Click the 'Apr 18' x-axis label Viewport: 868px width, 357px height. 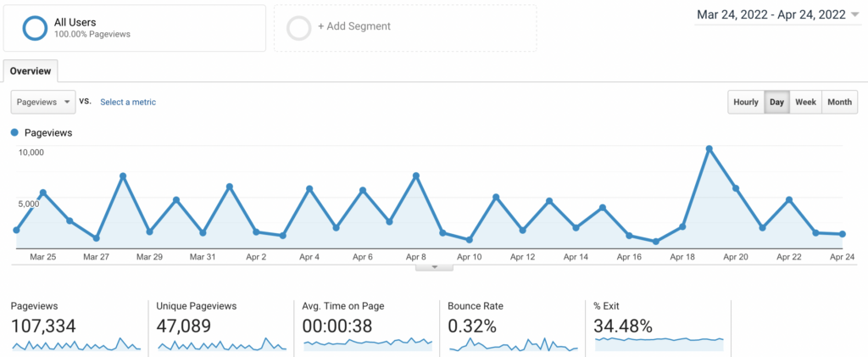pyautogui.click(x=682, y=258)
